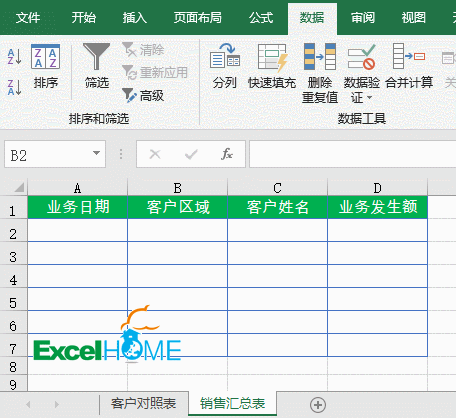Click the fx insert function button
The image size is (456, 418).
pos(227,154)
